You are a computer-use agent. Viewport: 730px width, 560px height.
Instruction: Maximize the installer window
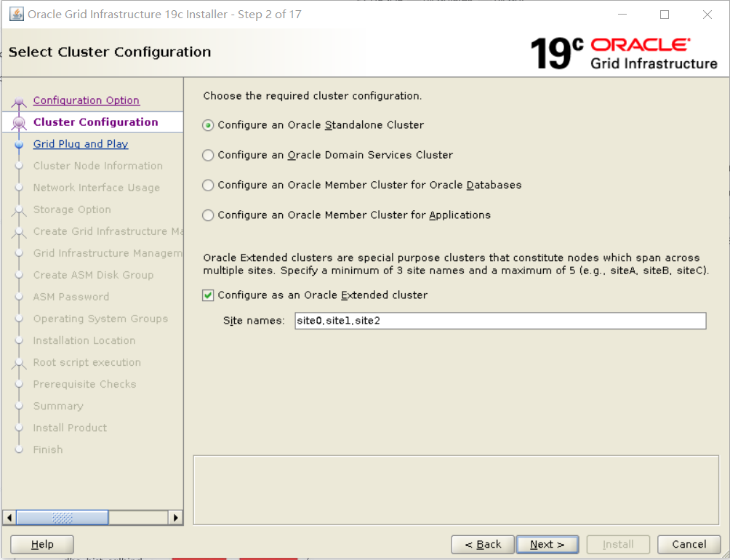665,15
